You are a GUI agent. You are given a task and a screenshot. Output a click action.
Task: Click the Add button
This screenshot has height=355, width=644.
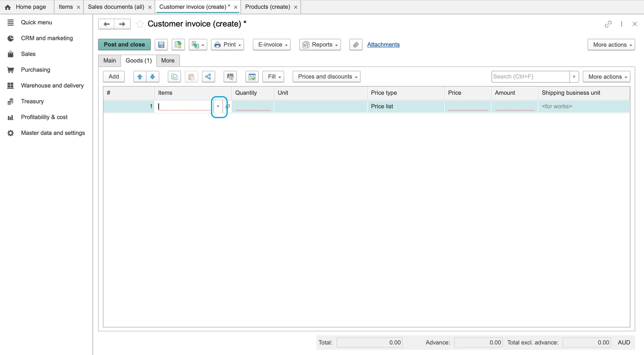114,77
